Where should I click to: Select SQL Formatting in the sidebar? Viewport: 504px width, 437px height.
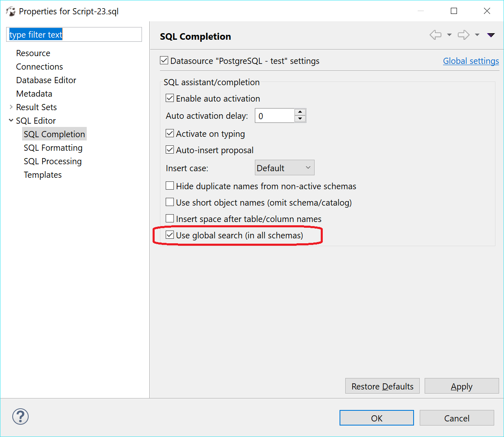pyautogui.click(x=53, y=147)
